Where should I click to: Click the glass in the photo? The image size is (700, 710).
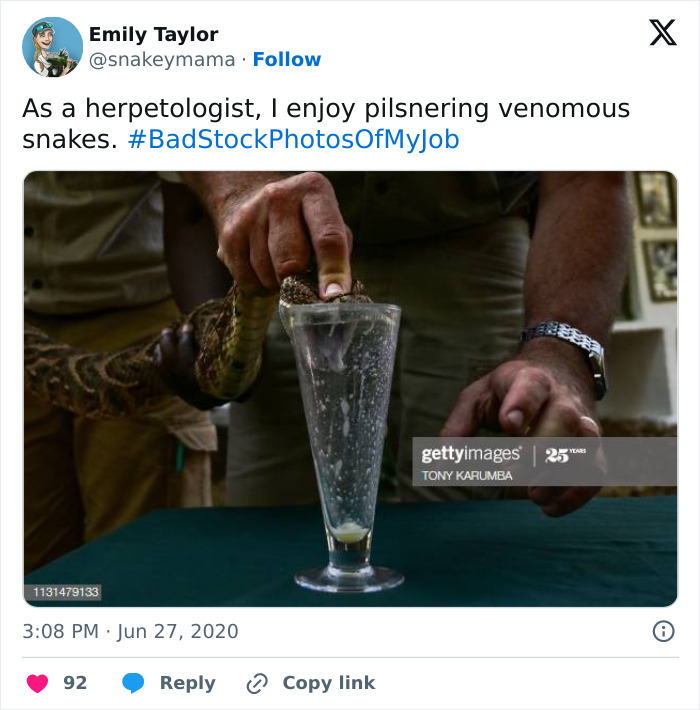(347, 446)
